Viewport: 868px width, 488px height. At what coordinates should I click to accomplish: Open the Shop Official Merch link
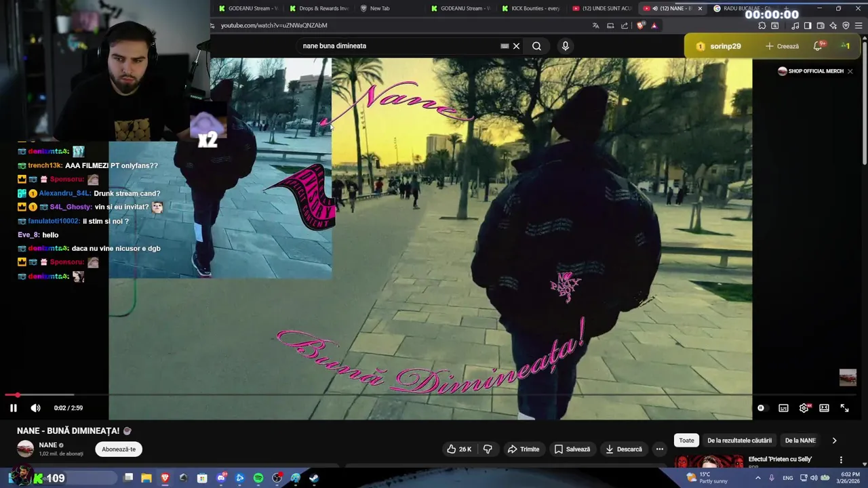click(810, 71)
